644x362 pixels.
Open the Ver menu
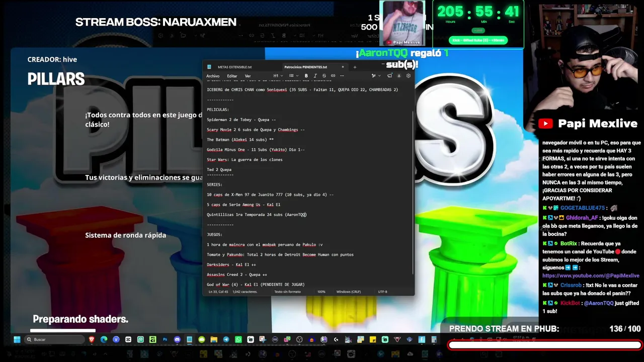pos(248,76)
